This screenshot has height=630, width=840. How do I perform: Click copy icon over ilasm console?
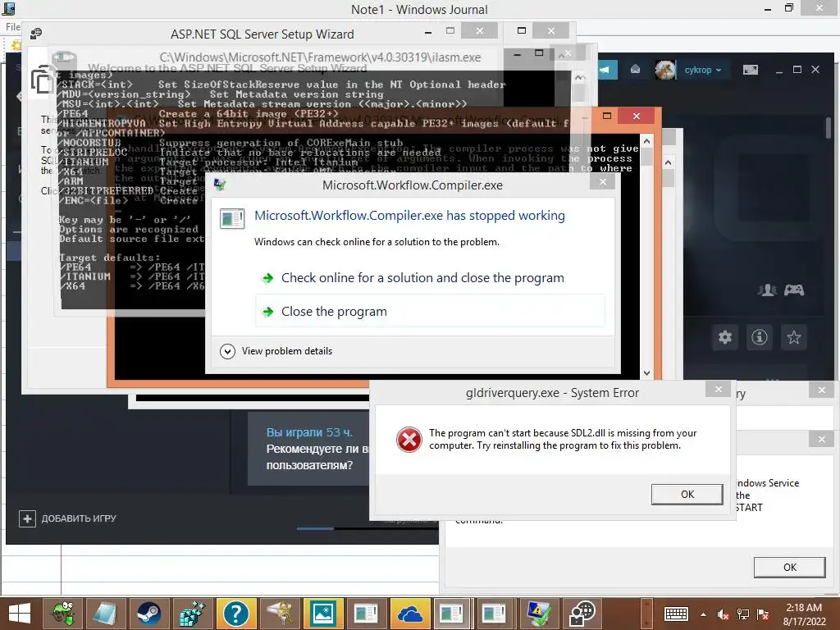tap(43, 80)
